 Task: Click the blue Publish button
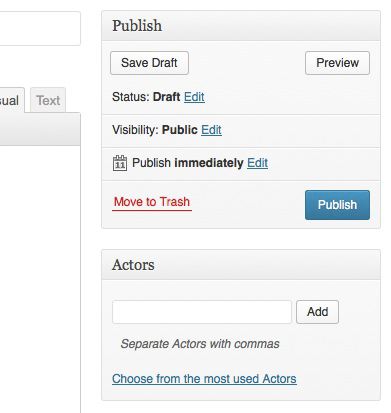[337, 205]
